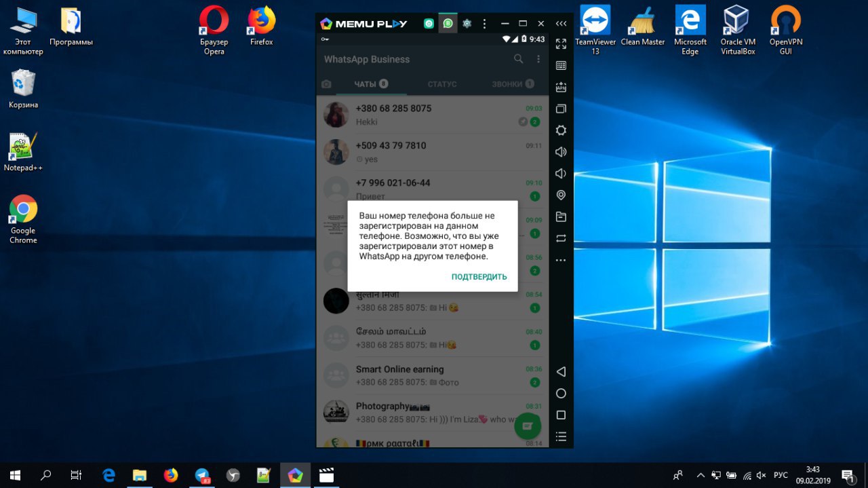Open chat with +7 996 021-06-44

pos(432,189)
